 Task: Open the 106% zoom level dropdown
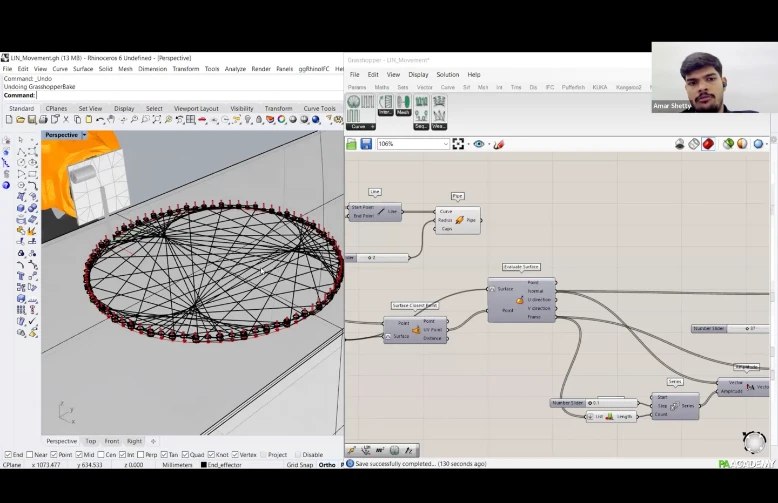point(444,144)
